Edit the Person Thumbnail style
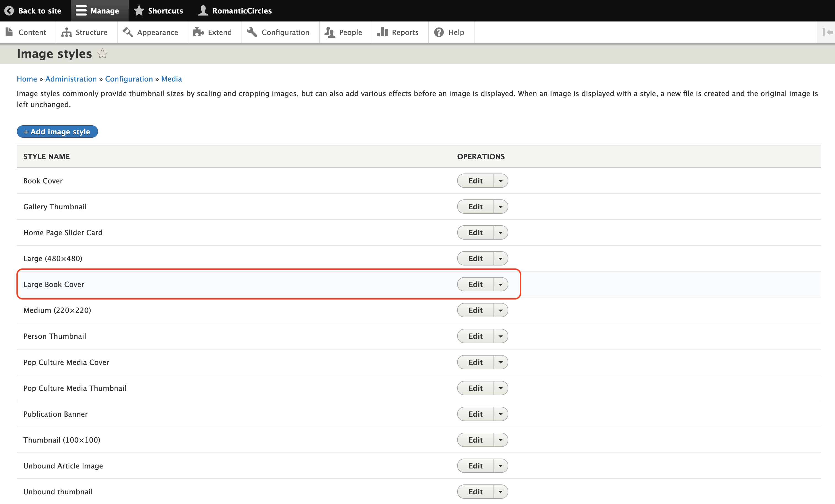Image resolution: width=835 pixels, height=504 pixels. (x=475, y=336)
